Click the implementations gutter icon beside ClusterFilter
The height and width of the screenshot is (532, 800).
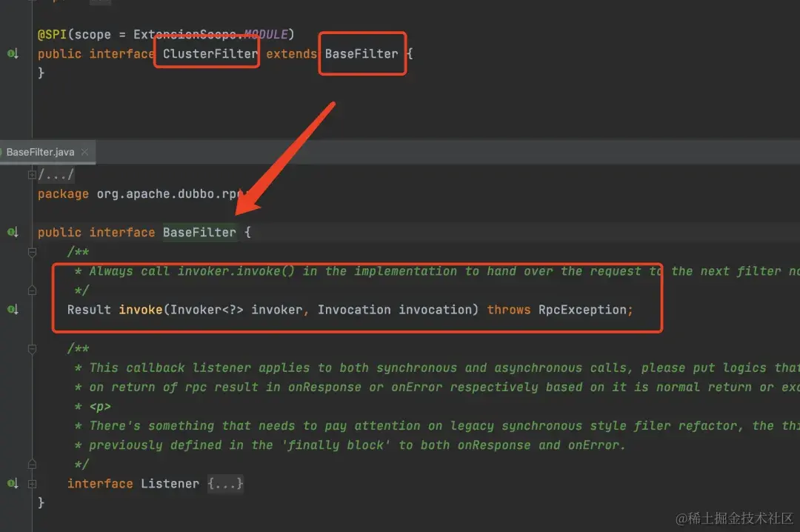[13, 53]
